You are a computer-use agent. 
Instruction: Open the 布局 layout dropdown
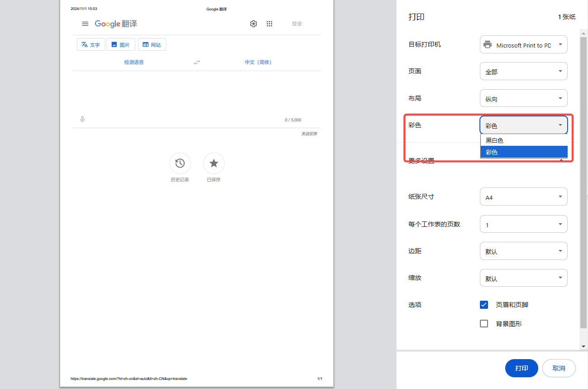tap(523, 98)
